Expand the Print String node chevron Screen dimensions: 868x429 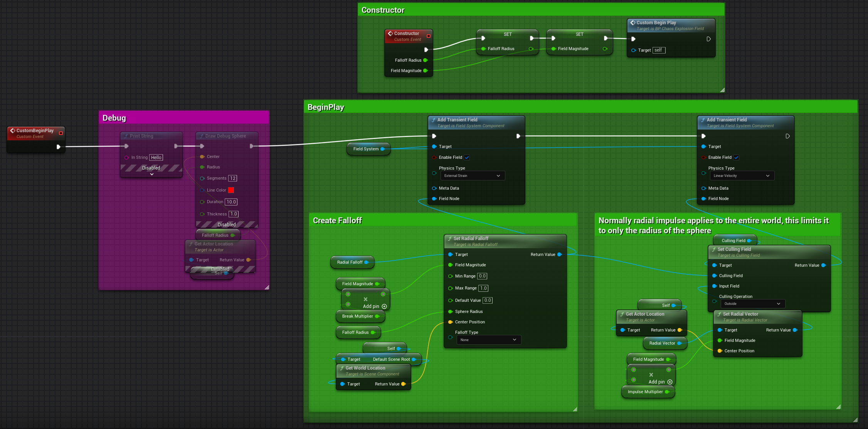coord(152,174)
